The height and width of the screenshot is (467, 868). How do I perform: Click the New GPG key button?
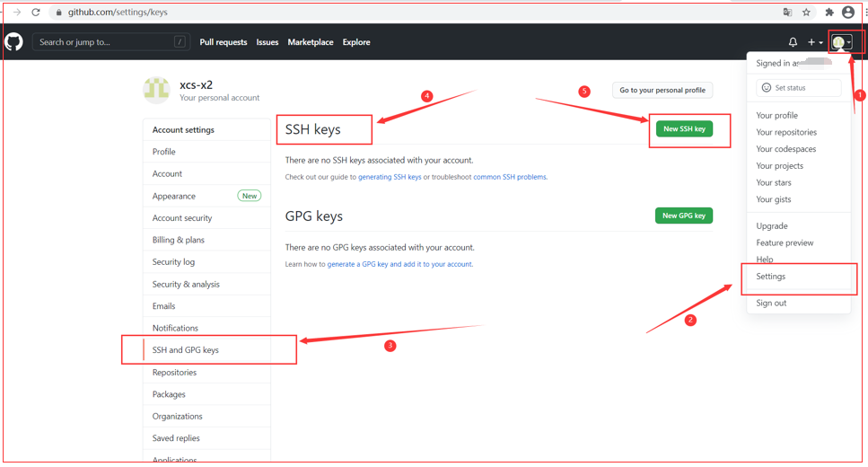(x=684, y=216)
